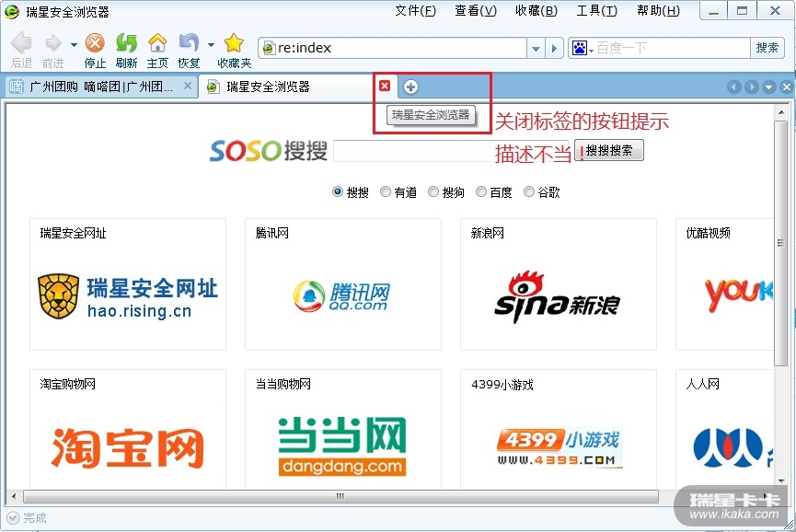Open the 查看(V) menu

[476, 11]
